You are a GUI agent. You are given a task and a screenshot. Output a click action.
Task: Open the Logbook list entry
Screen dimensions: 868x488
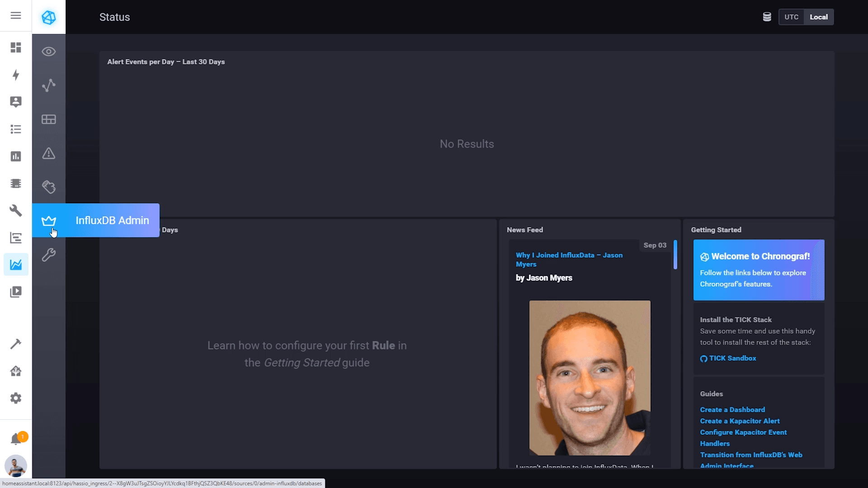[x=16, y=129]
